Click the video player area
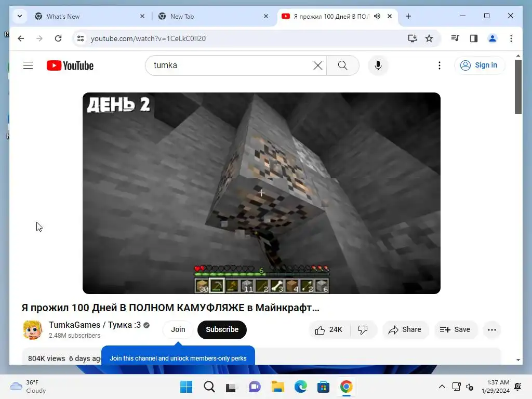Viewport: 532px width, 399px height. point(261,193)
